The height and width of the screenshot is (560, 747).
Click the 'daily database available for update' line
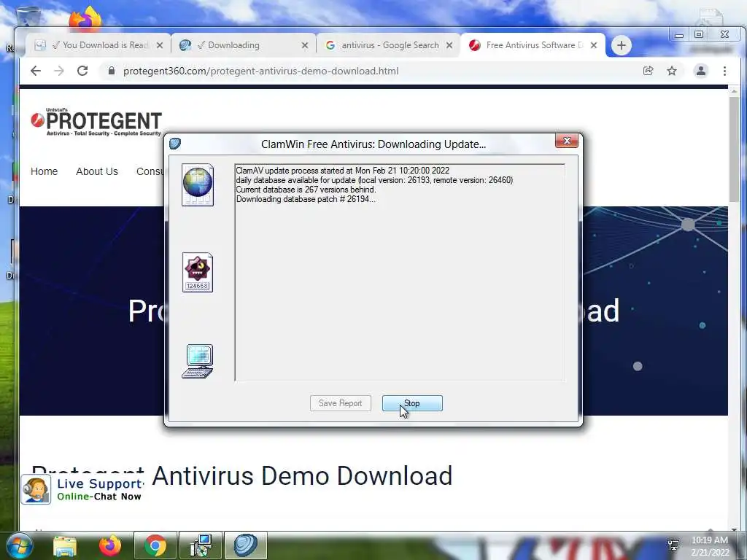point(374,180)
